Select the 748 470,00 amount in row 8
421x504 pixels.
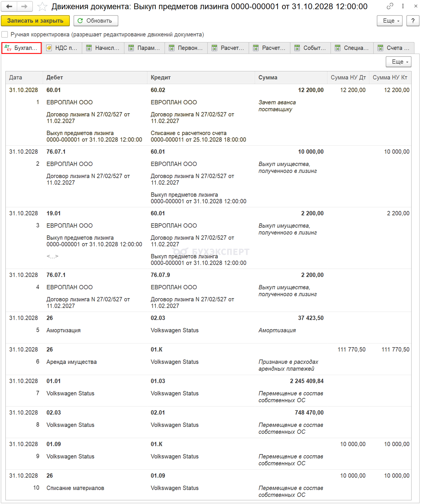click(x=309, y=412)
